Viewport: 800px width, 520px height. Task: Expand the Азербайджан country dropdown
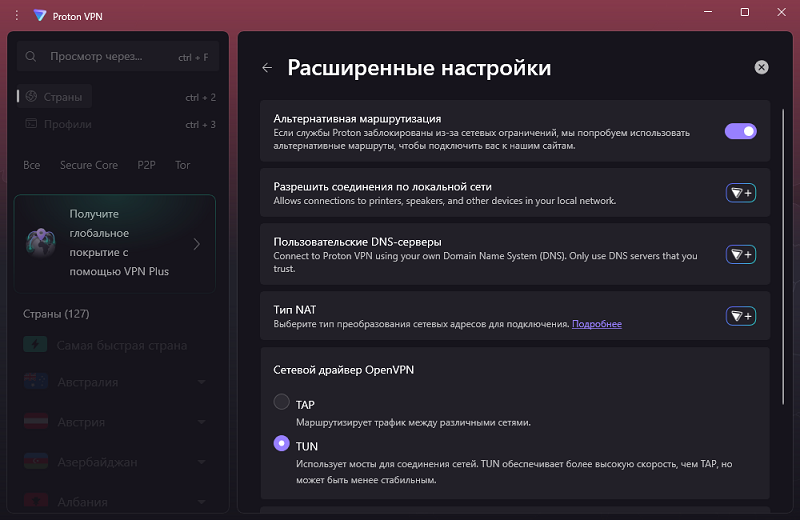[x=201, y=462]
